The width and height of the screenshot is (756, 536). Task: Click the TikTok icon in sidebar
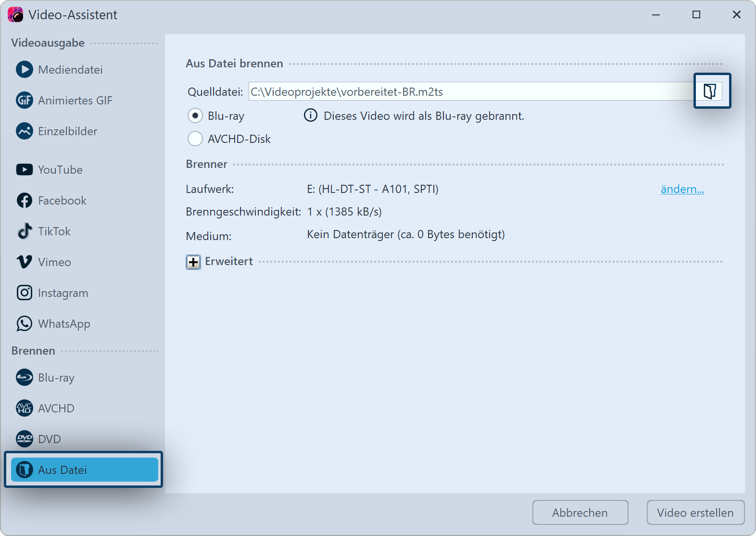[25, 231]
